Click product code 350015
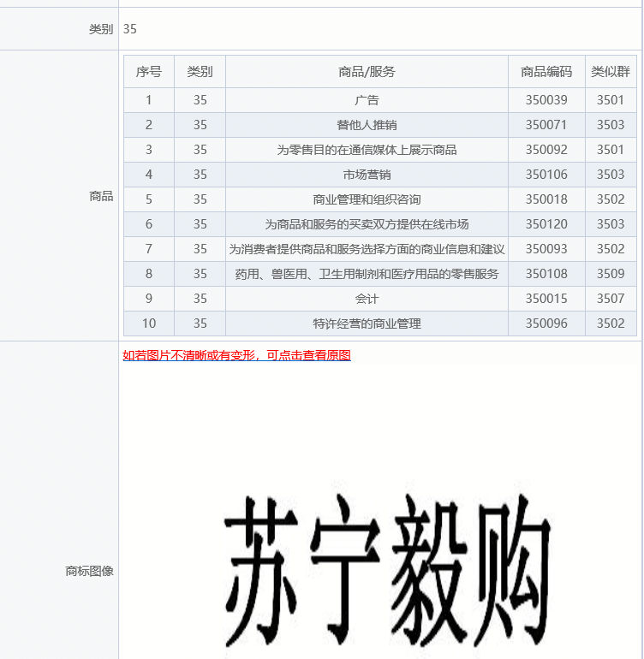The width and height of the screenshot is (644, 659). point(546,299)
